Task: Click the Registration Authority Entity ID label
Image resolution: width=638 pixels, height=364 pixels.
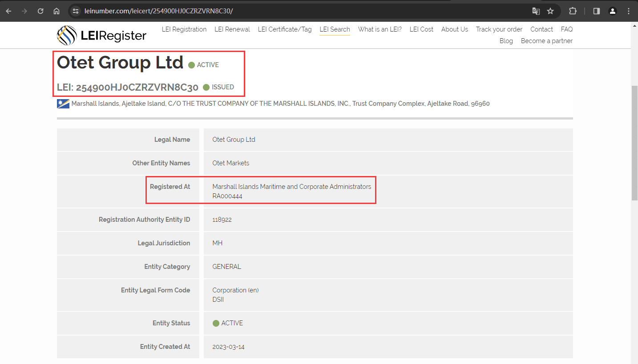Action: pos(145,220)
